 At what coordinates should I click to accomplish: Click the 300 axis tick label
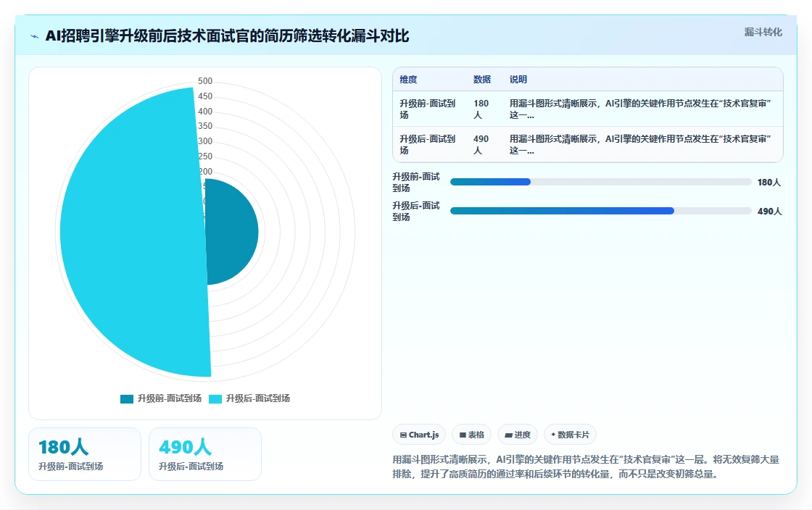click(205, 141)
